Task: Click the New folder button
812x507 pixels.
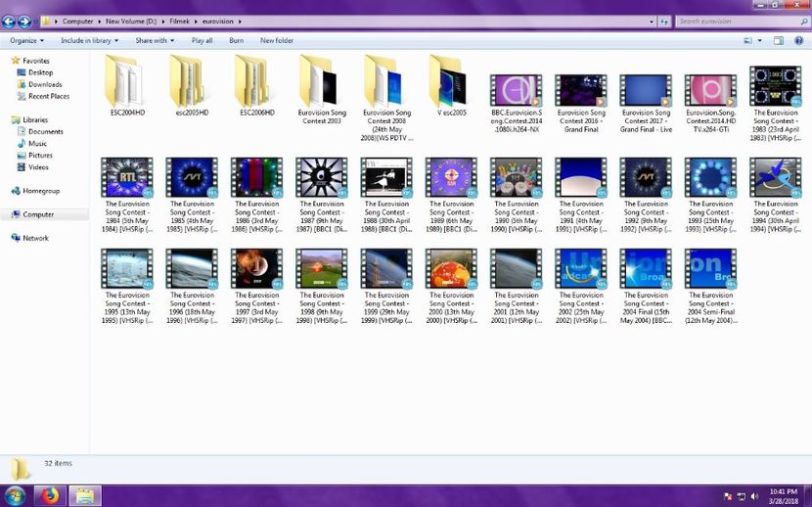Action: coord(276,40)
